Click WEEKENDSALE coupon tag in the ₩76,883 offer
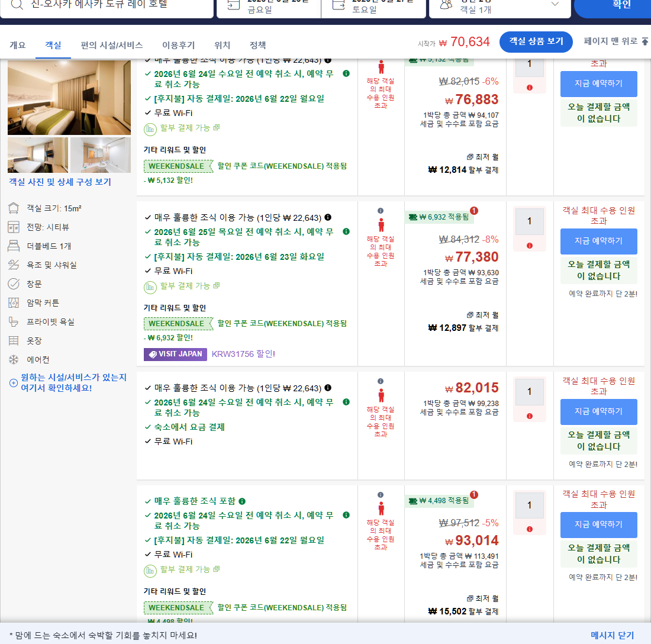The image size is (651, 644). (179, 166)
